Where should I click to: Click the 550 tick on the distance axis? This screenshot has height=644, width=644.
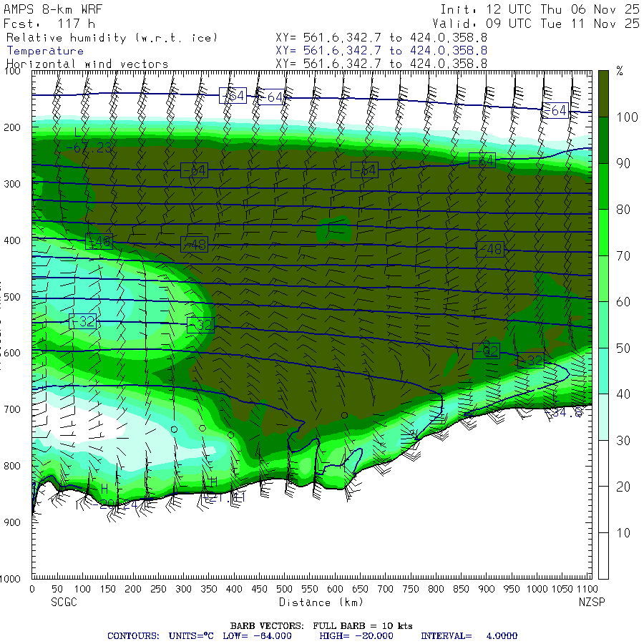tap(310, 589)
